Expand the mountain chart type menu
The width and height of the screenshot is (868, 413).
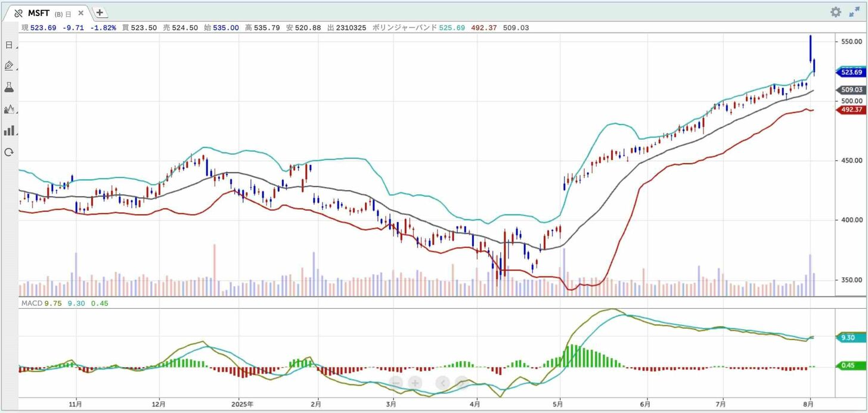tap(9, 109)
